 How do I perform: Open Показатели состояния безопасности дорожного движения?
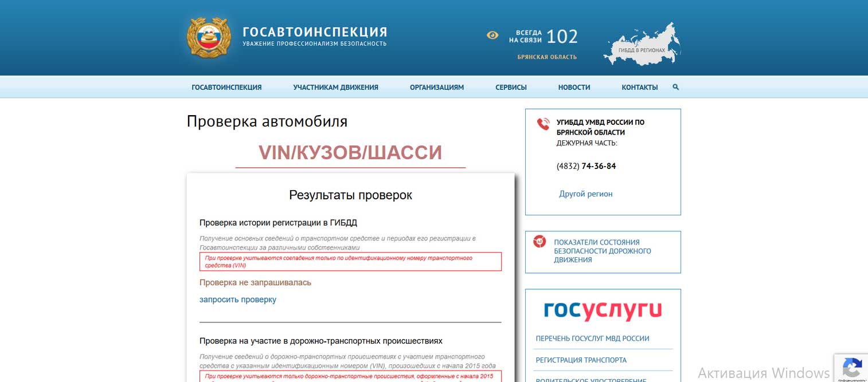tap(603, 251)
